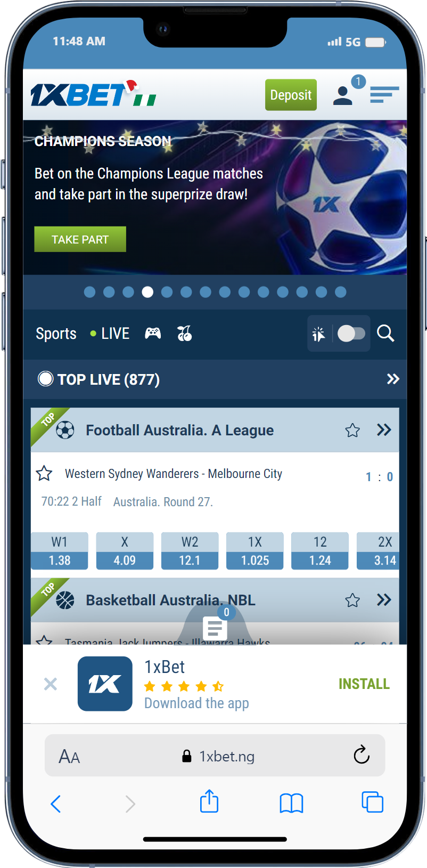The height and width of the screenshot is (868, 427).
Task: Star the Western Sydney Wanderers match
Action: [x=44, y=473]
